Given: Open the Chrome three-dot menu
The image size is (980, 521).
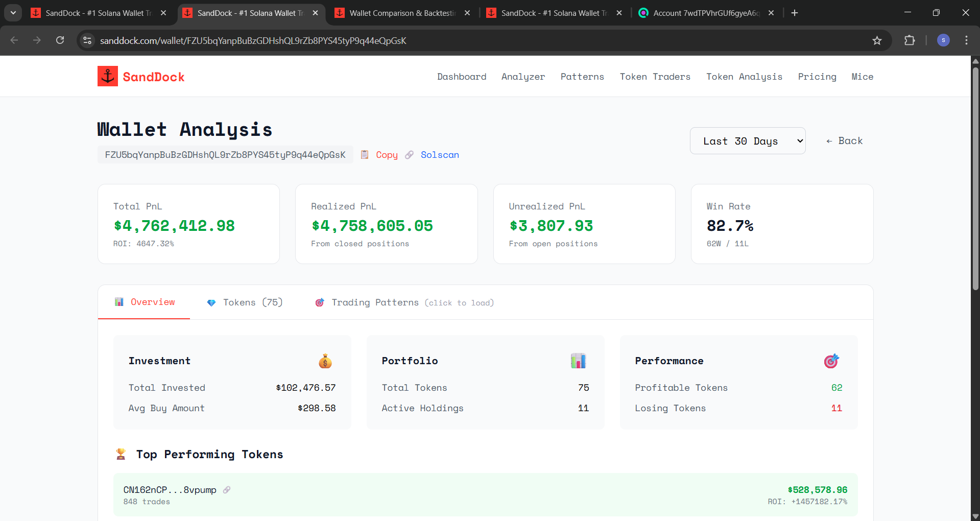Looking at the screenshot, I should tap(966, 40).
